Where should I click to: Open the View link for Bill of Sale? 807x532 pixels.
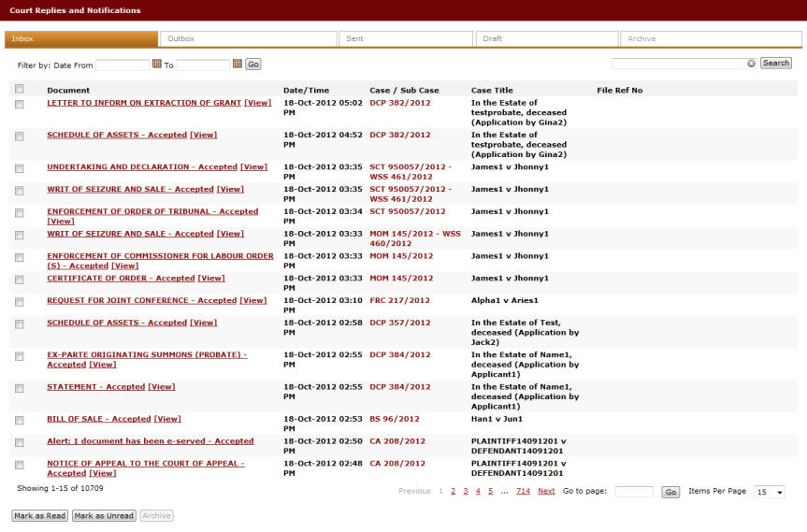(167, 419)
